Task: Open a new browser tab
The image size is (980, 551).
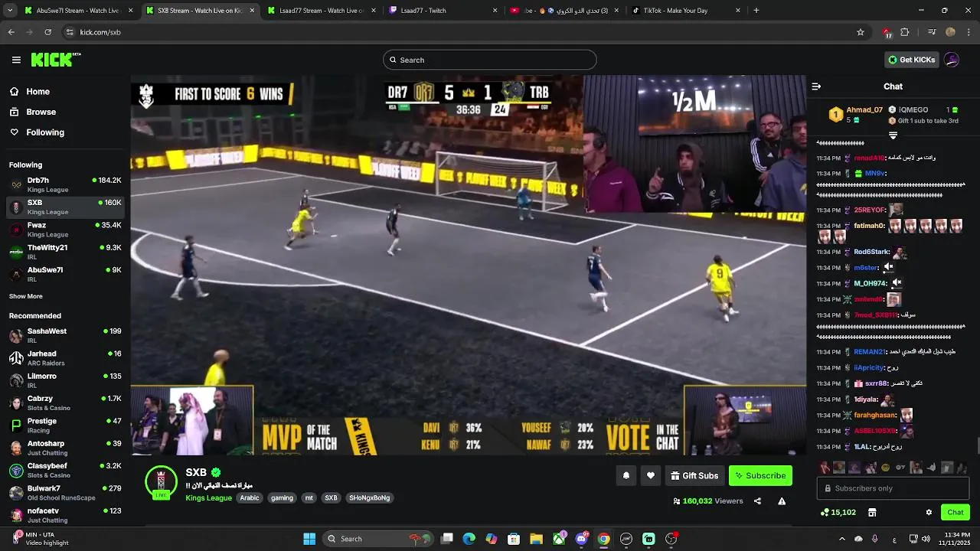Action: (756, 11)
